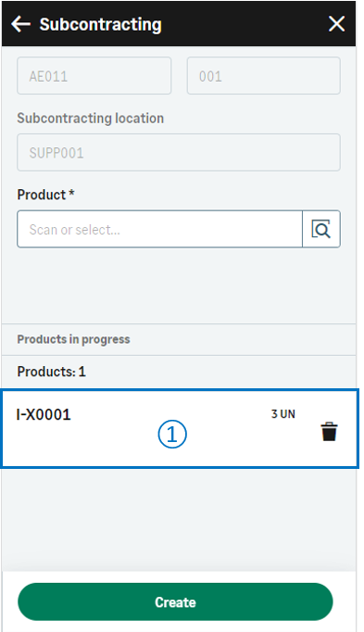364x632 pixels.
Task: Click the Products: 1 count label
Action: [52, 372]
